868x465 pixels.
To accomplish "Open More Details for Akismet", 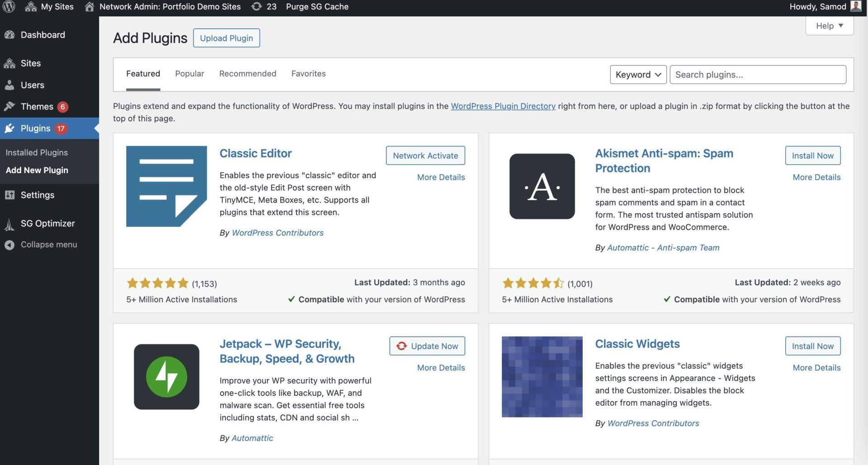I will coord(816,177).
